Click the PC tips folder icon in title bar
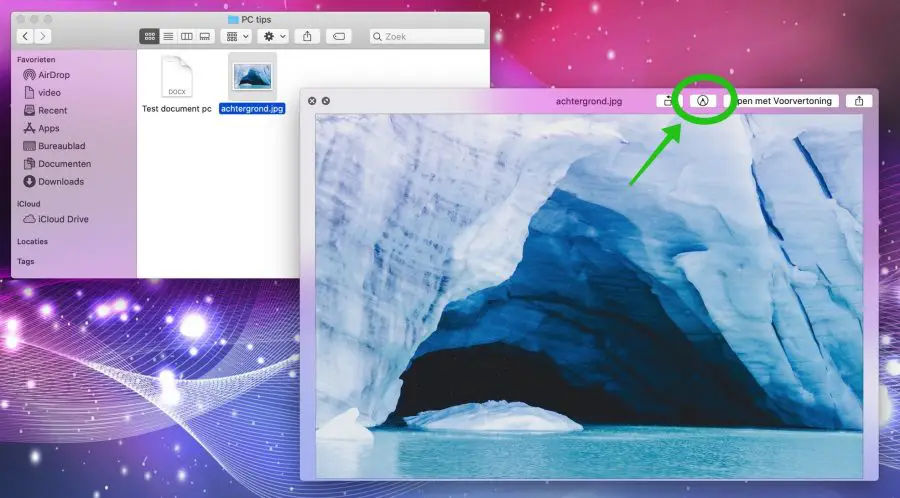The height and width of the screenshot is (498, 900). click(x=233, y=20)
